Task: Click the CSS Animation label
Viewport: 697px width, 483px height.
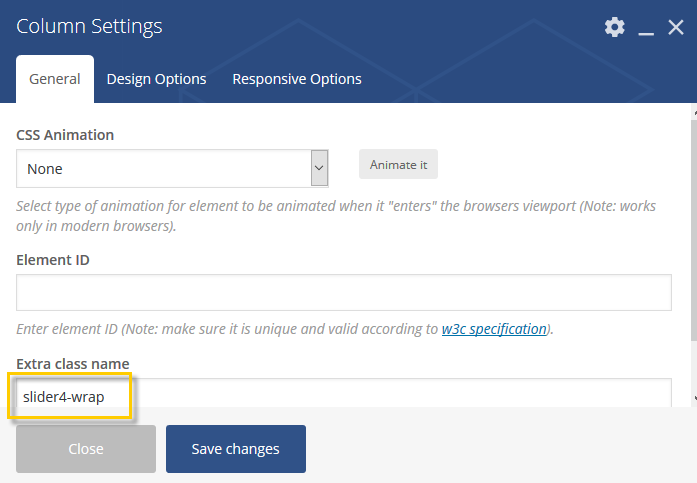Action: [x=65, y=134]
